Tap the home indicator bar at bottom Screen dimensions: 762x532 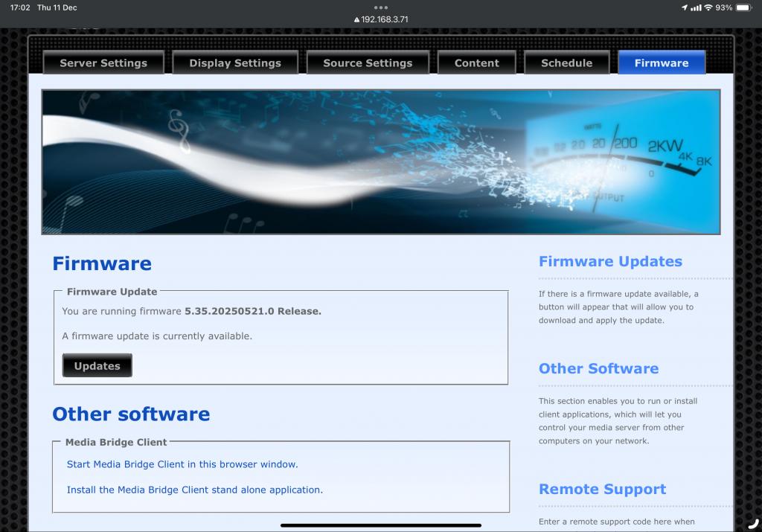click(x=381, y=525)
